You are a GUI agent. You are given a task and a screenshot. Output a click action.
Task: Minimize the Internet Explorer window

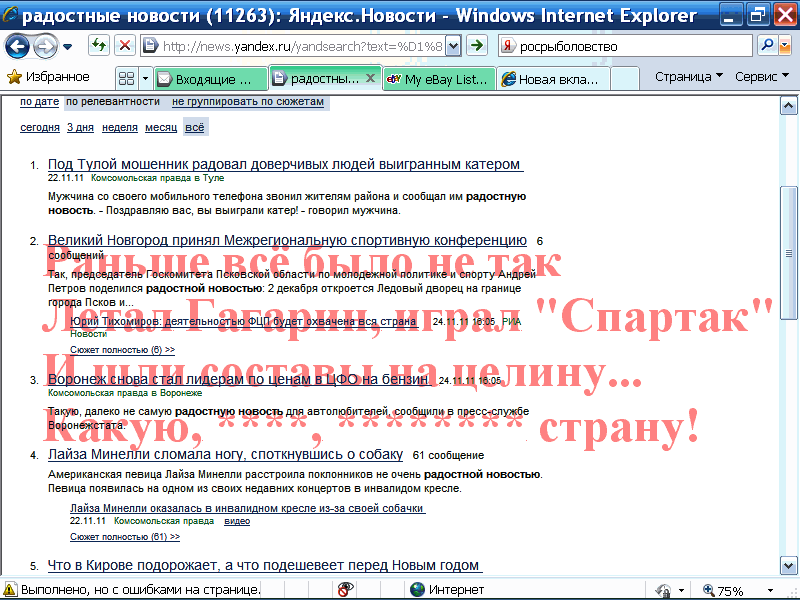coord(730,15)
